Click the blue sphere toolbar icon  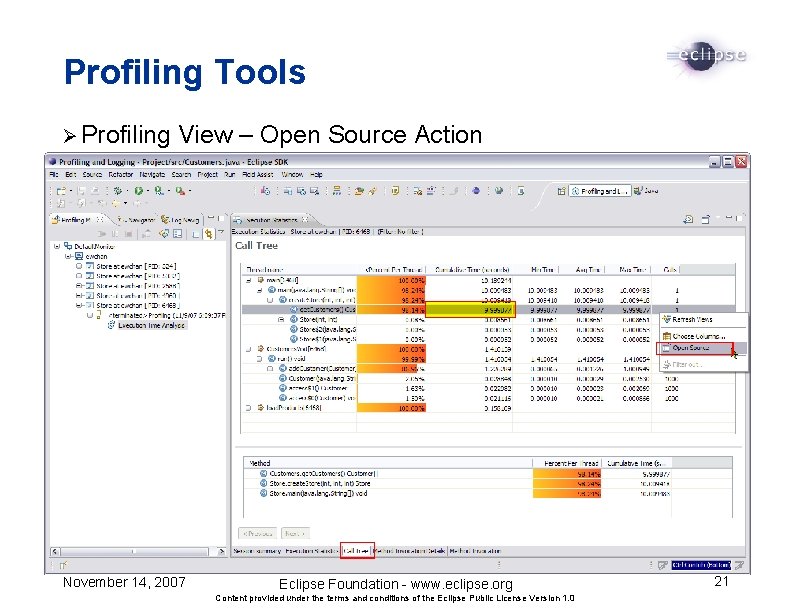(476, 191)
